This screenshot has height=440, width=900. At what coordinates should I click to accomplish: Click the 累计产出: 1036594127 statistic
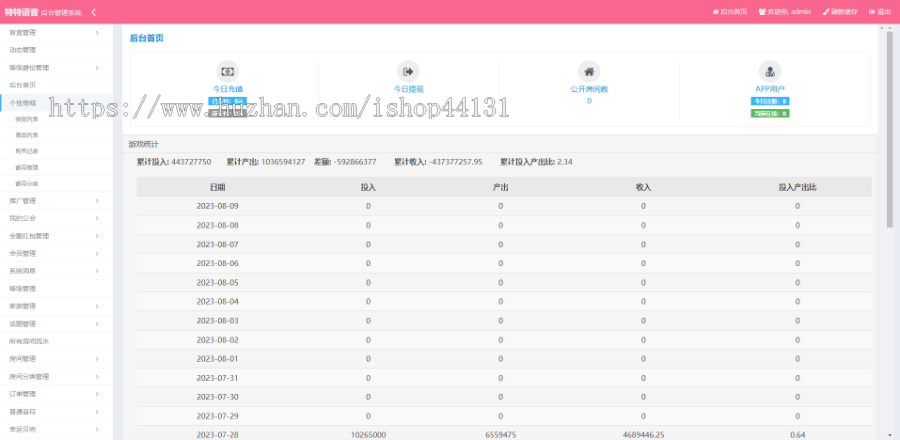(x=266, y=162)
